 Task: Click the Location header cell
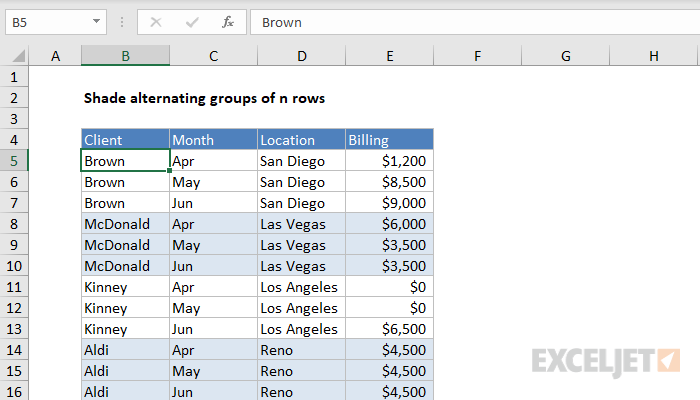pos(302,140)
